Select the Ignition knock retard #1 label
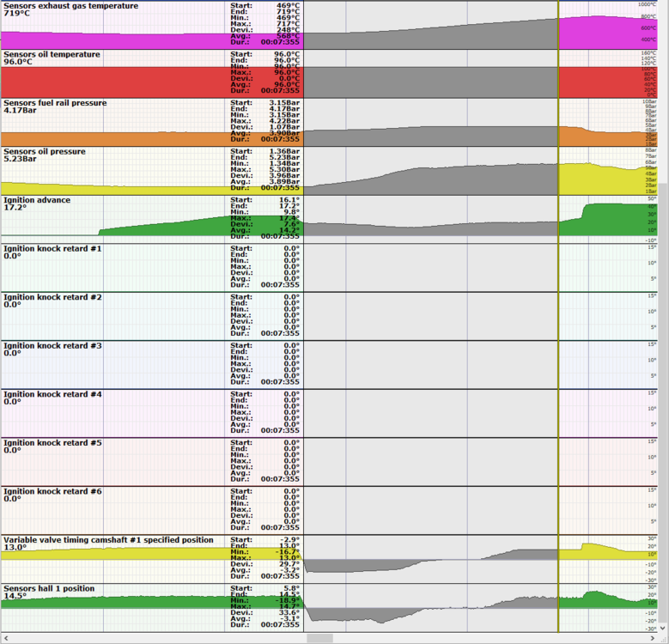This screenshot has height=644, width=669. click(x=52, y=249)
